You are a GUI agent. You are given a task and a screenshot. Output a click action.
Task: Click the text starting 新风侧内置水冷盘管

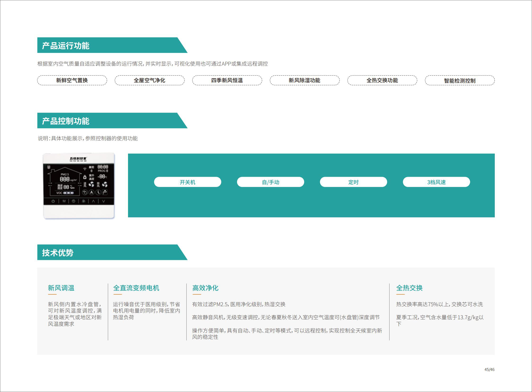(x=75, y=314)
